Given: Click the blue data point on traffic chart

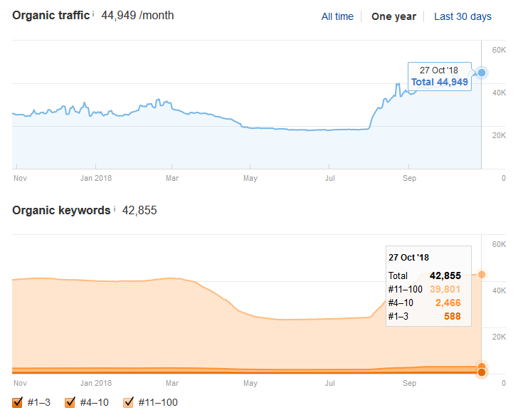Looking at the screenshot, I should coord(482,73).
